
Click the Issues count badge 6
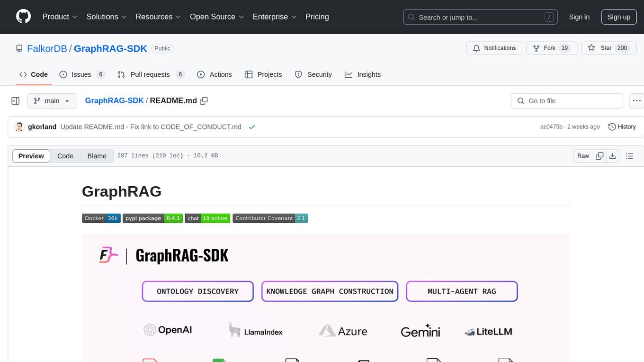point(100,74)
